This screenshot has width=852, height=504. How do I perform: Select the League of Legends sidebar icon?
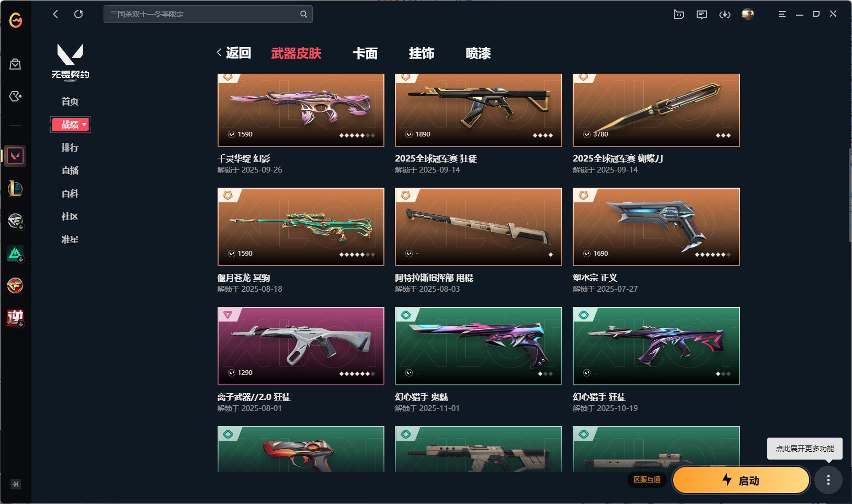15,188
